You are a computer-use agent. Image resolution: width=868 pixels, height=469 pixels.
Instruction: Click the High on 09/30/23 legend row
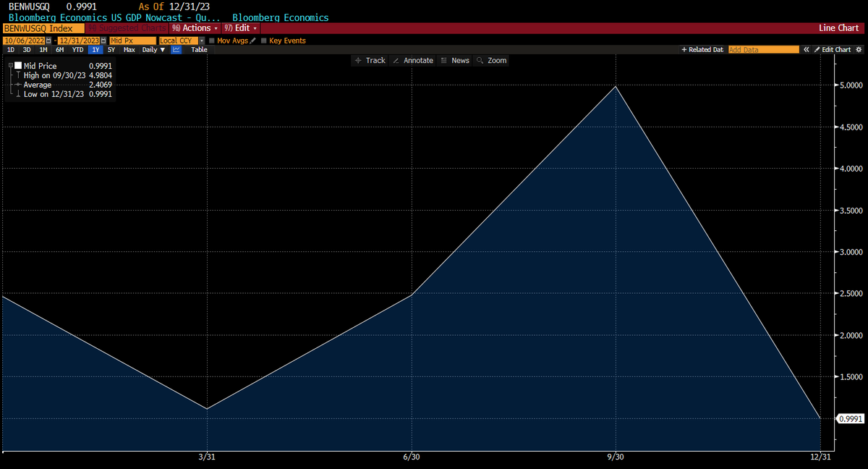click(64, 75)
